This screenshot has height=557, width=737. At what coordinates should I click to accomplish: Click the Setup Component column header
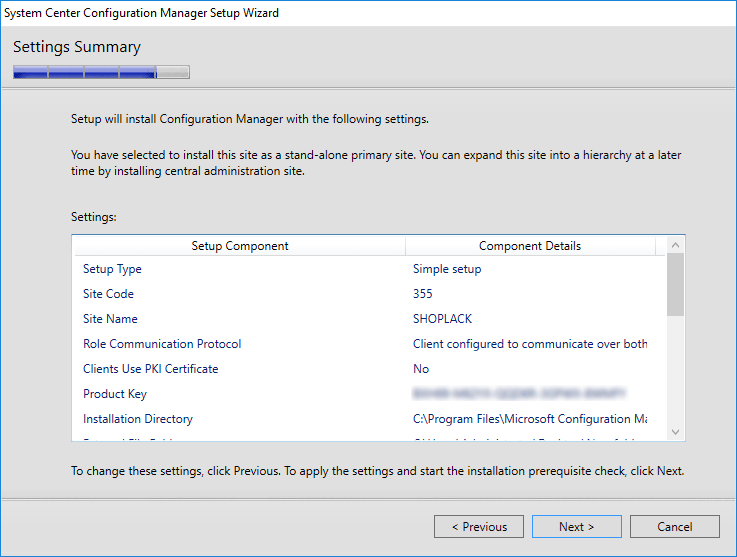tap(240, 246)
